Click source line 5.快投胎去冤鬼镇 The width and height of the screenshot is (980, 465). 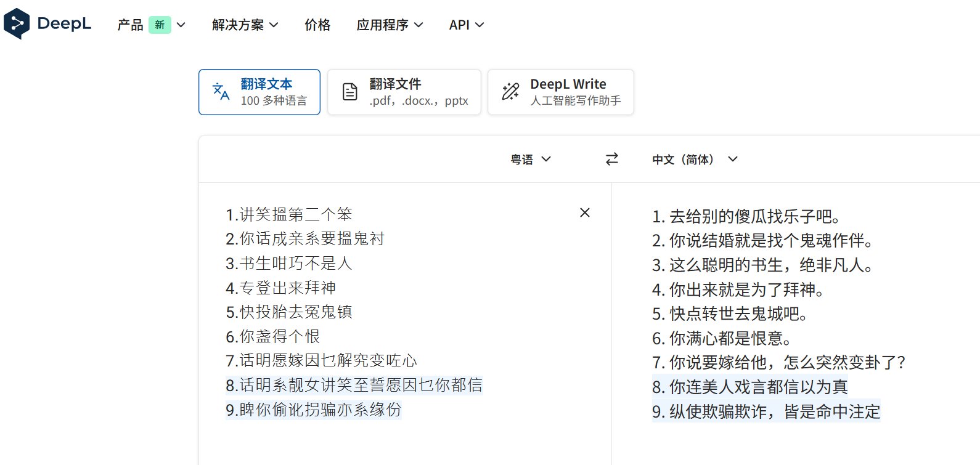tap(289, 312)
